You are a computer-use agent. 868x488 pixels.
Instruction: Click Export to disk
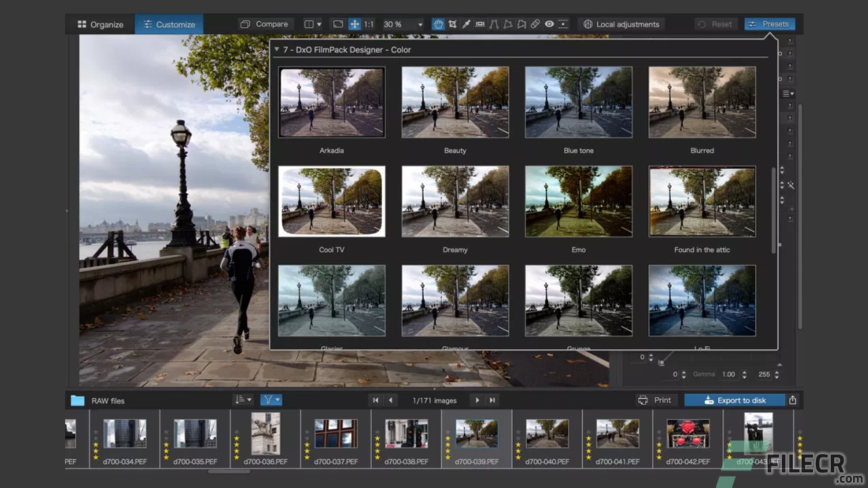click(734, 400)
